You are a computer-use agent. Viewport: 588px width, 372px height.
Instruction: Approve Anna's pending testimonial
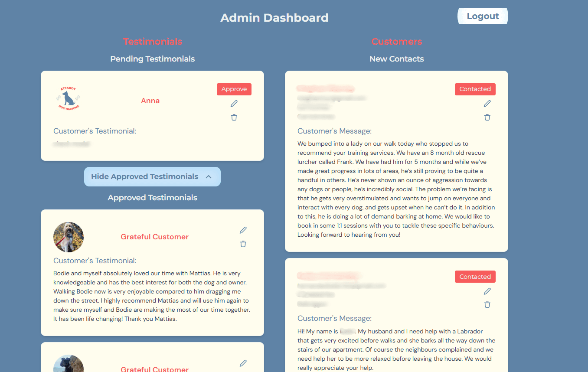[x=234, y=89]
